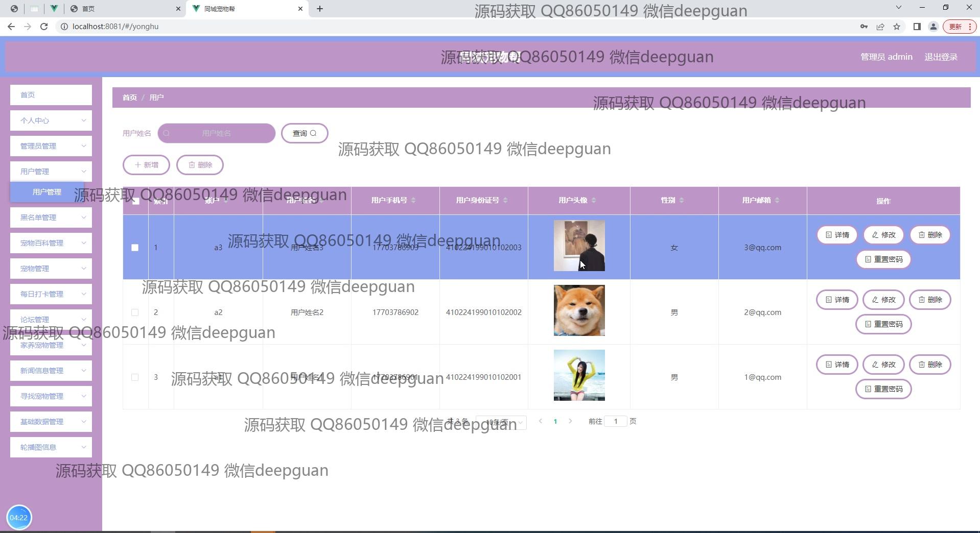
Task: Go to the previous pagination page arrow
Action: coord(541,421)
